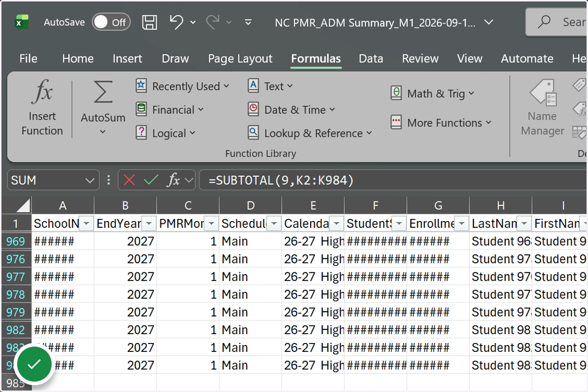Viewport: 588px width, 392px height.
Task: Open Date & Time functions list
Action: point(291,110)
